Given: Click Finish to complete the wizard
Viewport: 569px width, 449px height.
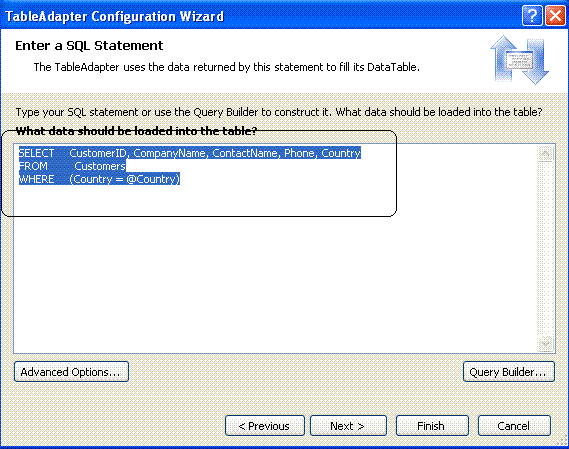Looking at the screenshot, I should (x=432, y=425).
